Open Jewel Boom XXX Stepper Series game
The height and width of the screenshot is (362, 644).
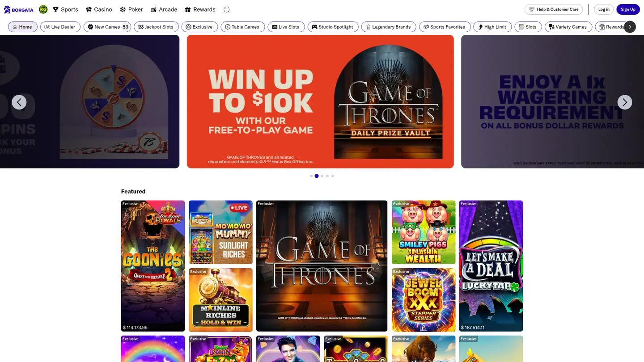[424, 300]
